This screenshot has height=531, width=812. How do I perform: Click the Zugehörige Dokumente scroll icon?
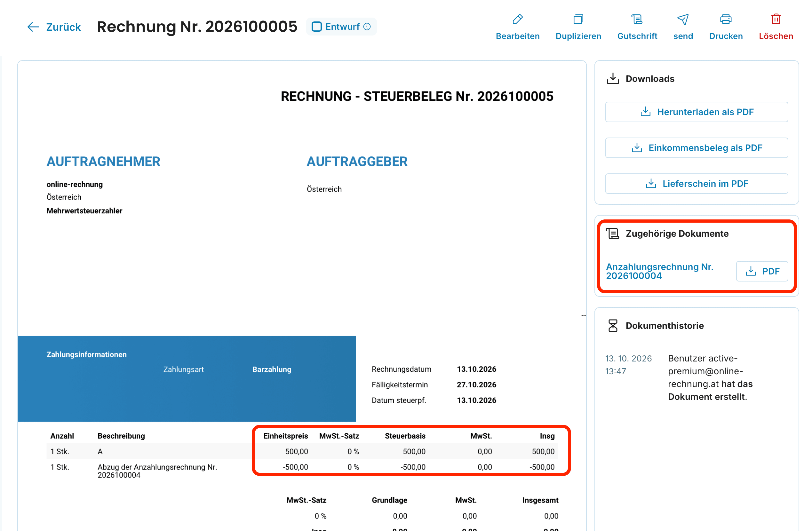pos(613,234)
